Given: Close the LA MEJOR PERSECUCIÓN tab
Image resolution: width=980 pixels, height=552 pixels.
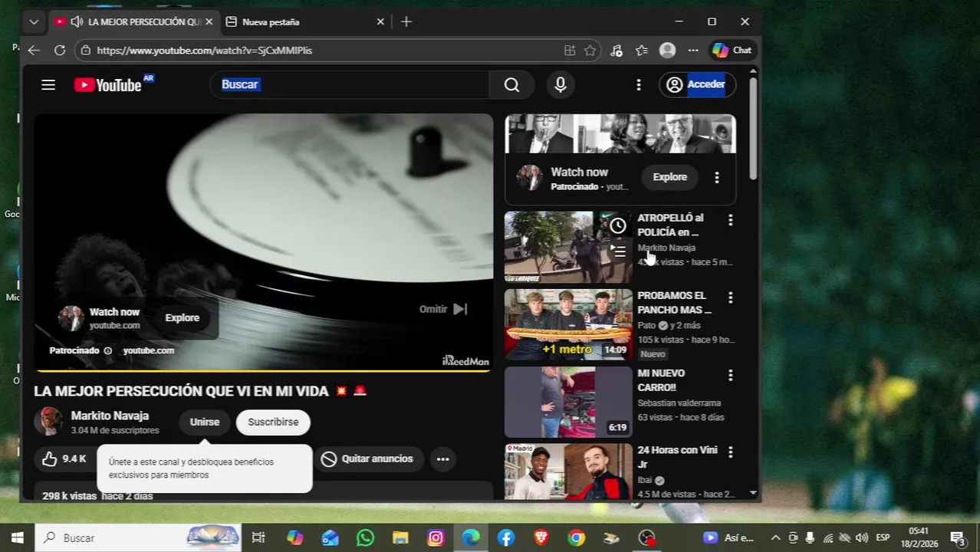Looking at the screenshot, I should pos(209,21).
